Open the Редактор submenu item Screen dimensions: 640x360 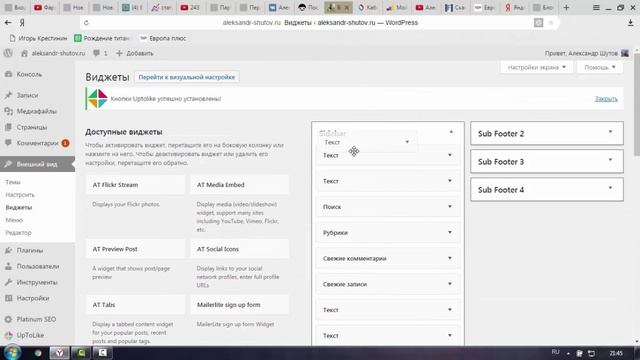[x=18, y=233]
